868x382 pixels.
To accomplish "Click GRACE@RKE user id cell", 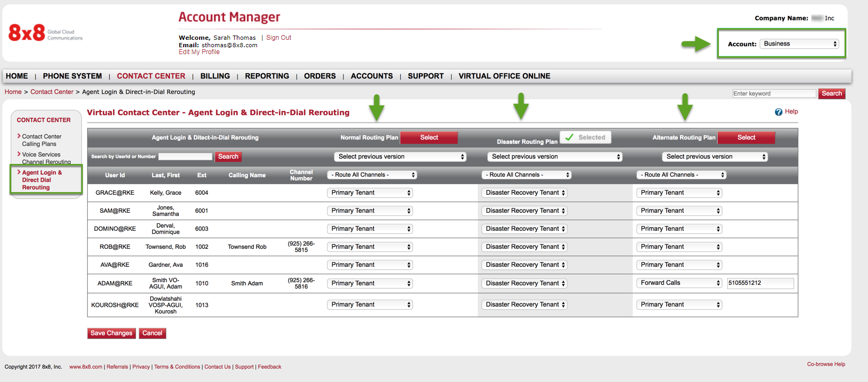I will point(115,193).
